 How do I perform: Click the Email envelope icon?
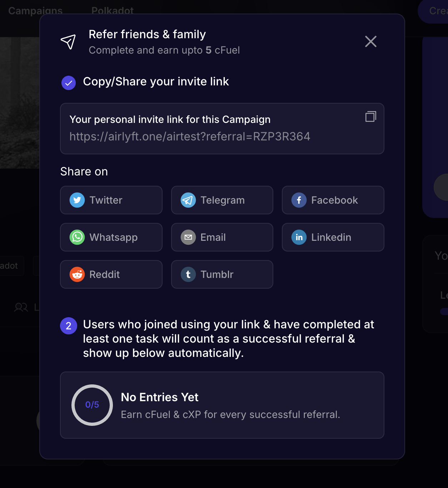pyautogui.click(x=188, y=237)
